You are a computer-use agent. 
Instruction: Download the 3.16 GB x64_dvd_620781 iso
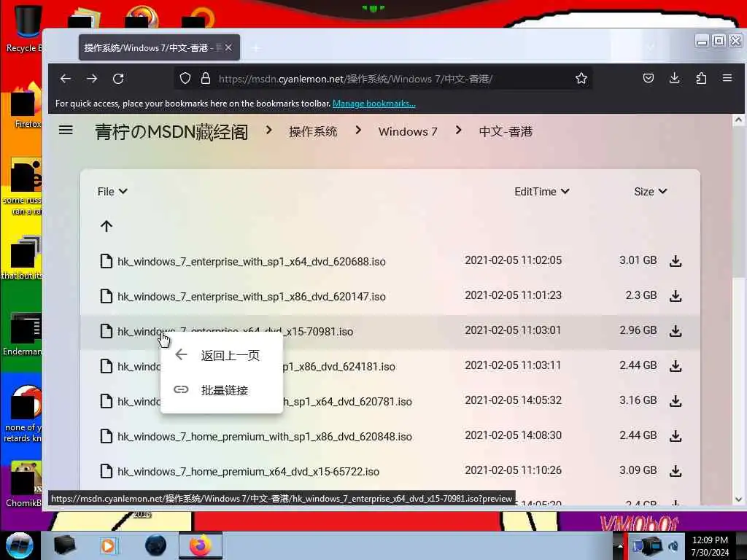click(x=676, y=401)
